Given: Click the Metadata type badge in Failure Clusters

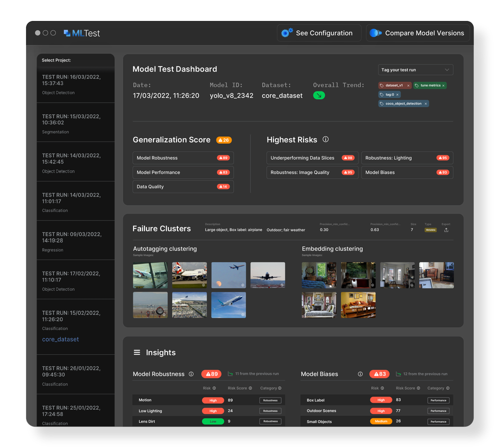Looking at the screenshot, I should click(x=430, y=229).
